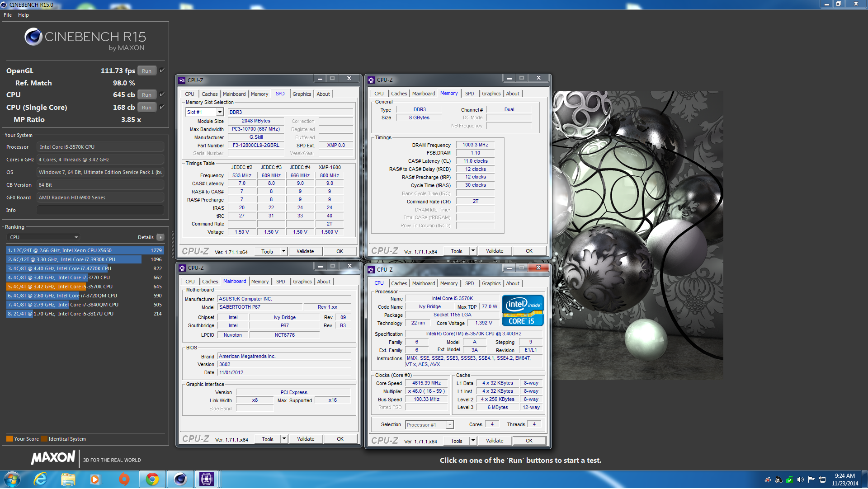
Task: Open the Mainboard tab in the SPD window
Action: point(234,94)
